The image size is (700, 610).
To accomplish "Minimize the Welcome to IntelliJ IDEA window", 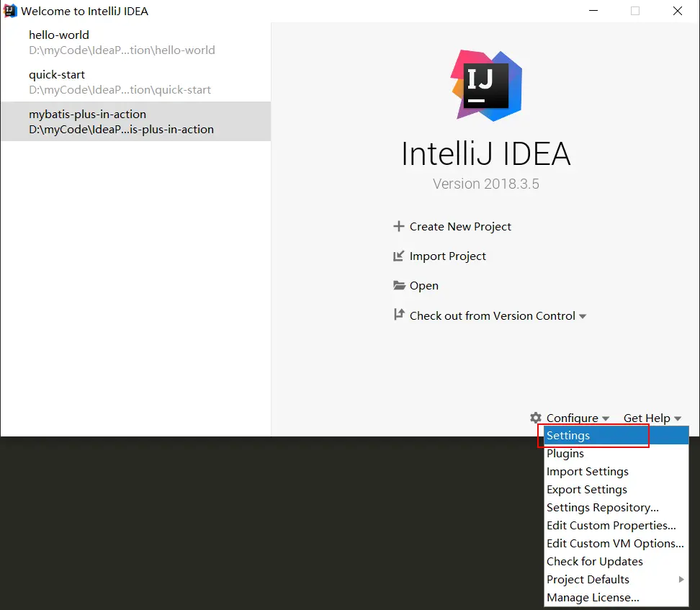I will click(593, 11).
